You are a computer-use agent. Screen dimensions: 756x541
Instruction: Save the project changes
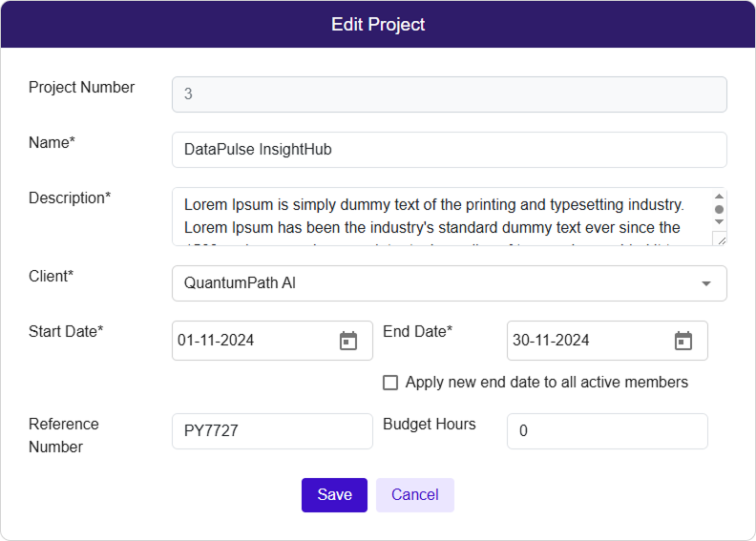(334, 495)
